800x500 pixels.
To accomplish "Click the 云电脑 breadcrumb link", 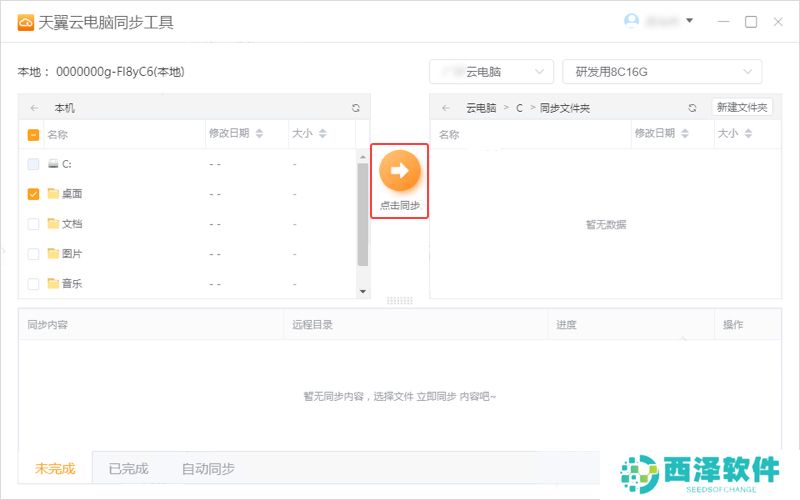I will click(481, 108).
